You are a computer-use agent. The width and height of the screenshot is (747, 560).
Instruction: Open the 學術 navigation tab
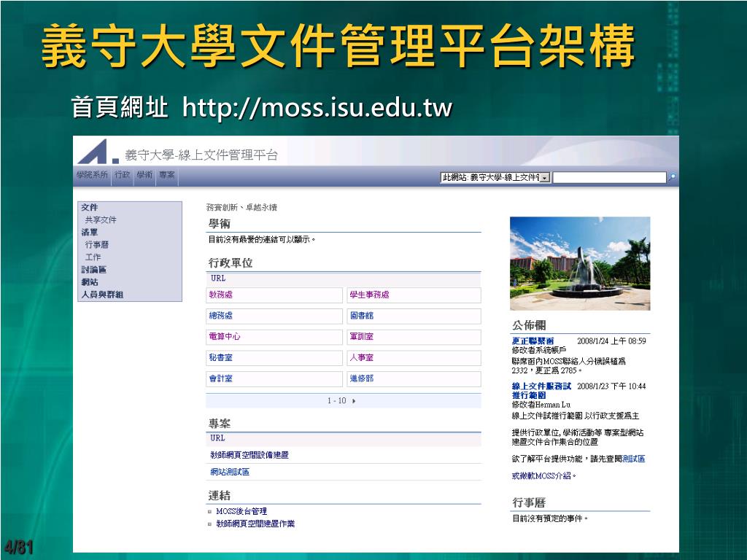[145, 175]
